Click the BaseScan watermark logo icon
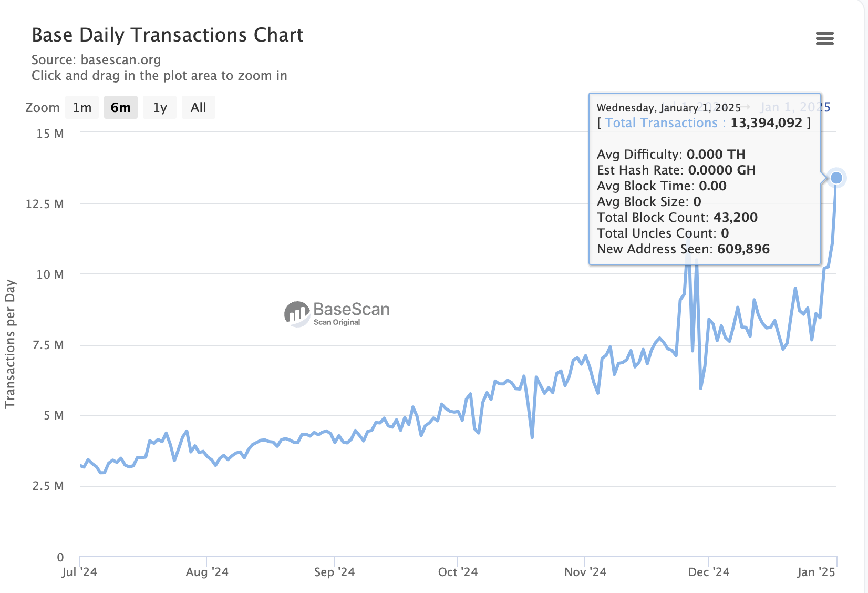Image resolution: width=868 pixels, height=593 pixels. click(297, 314)
